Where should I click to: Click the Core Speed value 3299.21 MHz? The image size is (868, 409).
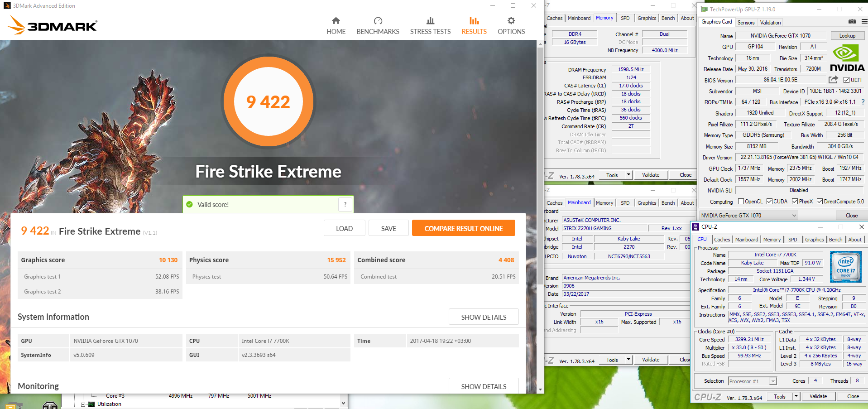[749, 339]
